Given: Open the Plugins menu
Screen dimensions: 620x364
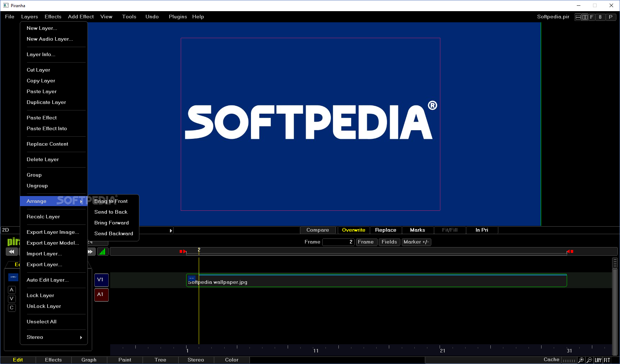Looking at the screenshot, I should 178,17.
